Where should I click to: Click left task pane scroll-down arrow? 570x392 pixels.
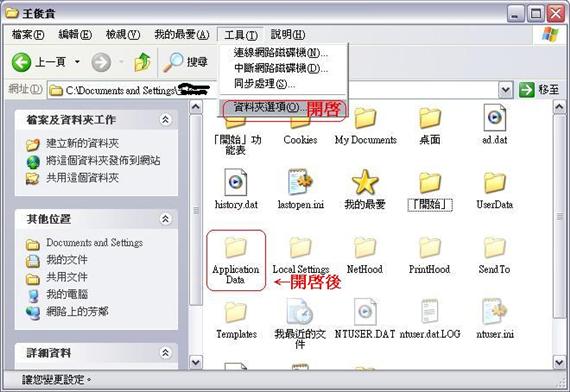click(196, 361)
